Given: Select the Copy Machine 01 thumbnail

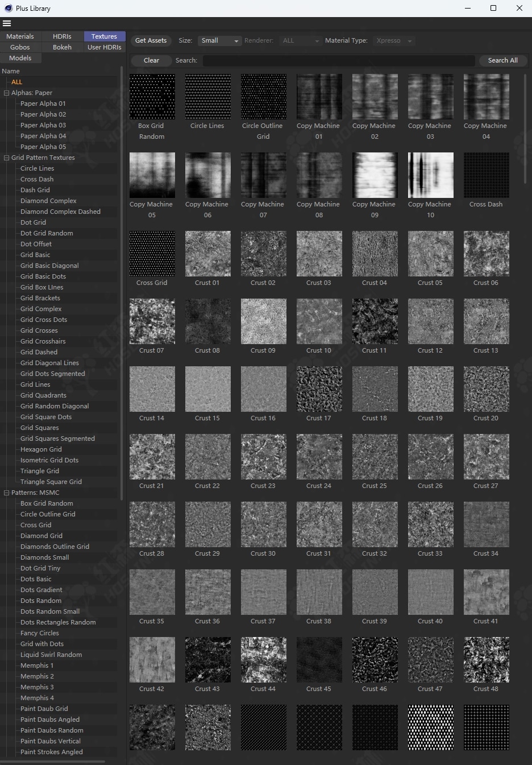Looking at the screenshot, I should tap(319, 97).
